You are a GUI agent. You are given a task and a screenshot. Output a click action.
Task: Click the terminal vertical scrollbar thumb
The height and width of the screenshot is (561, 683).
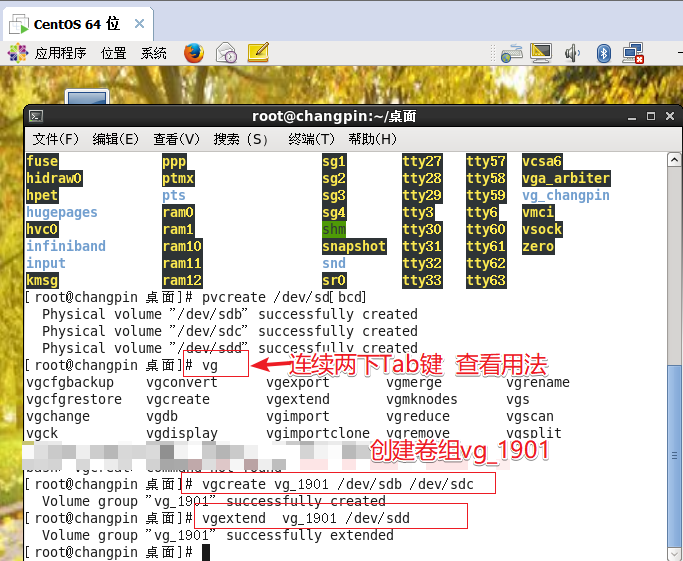click(x=674, y=456)
